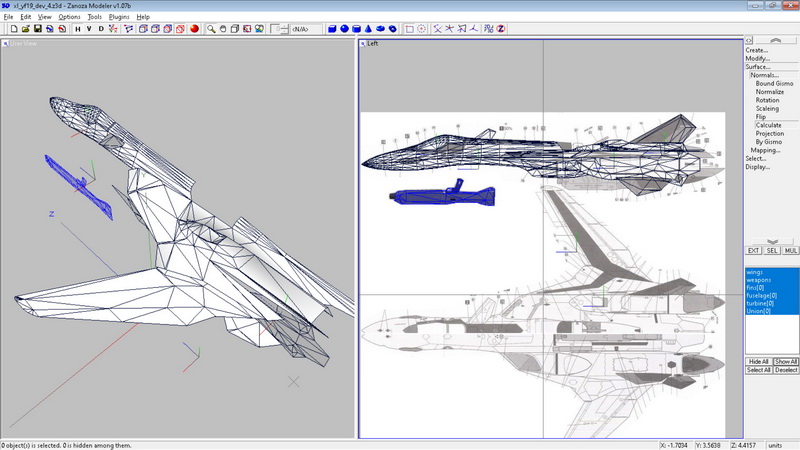Expand the Mapping... section
This screenshot has width=800, height=450.
[765, 150]
